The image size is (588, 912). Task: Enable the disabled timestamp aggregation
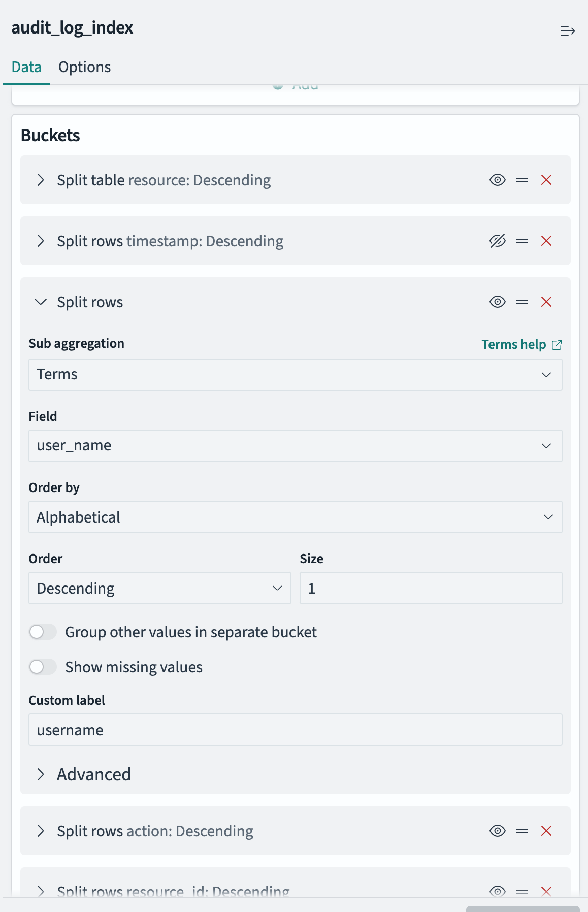498,241
